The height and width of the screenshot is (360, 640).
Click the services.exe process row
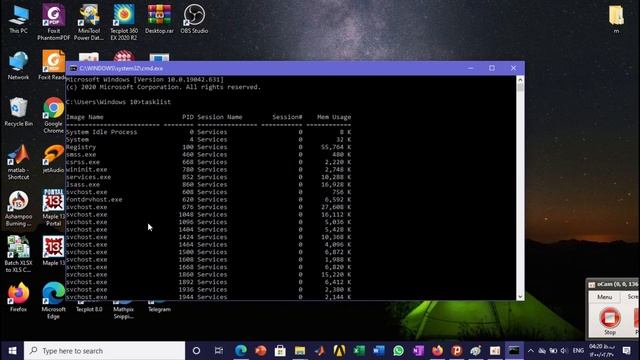[x=208, y=177]
